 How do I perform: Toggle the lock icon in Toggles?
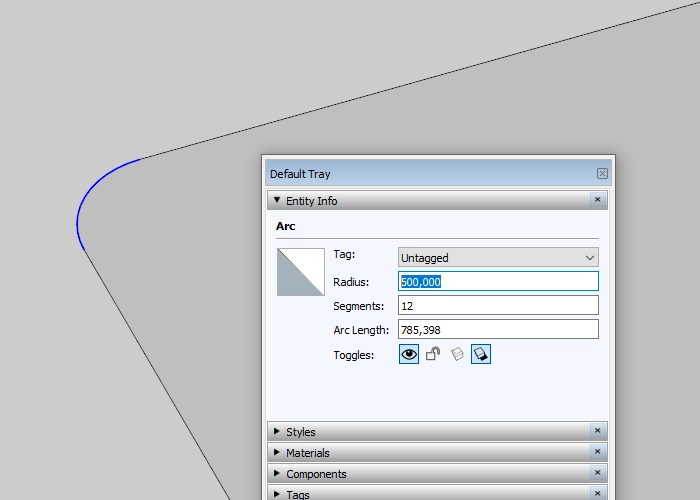(x=433, y=354)
